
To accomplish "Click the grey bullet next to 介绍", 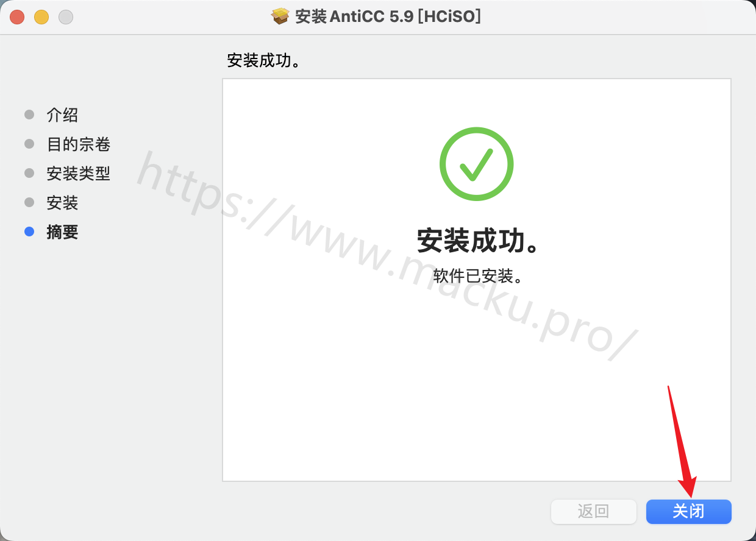I will 29,115.
